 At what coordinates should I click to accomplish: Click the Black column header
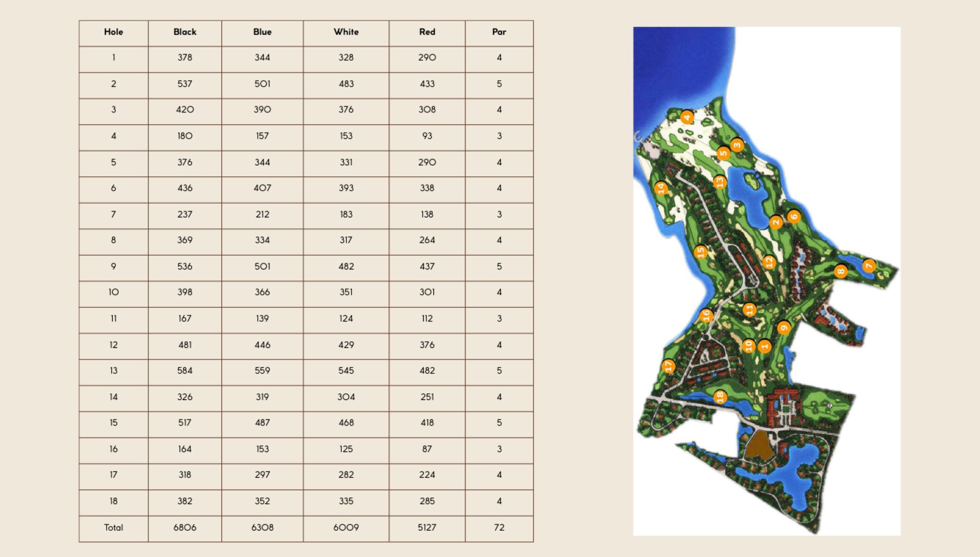pos(185,32)
